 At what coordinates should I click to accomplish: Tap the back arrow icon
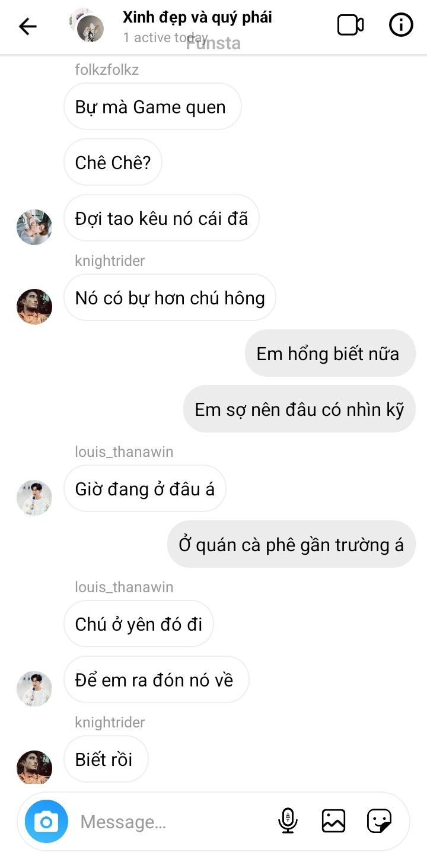(28, 26)
